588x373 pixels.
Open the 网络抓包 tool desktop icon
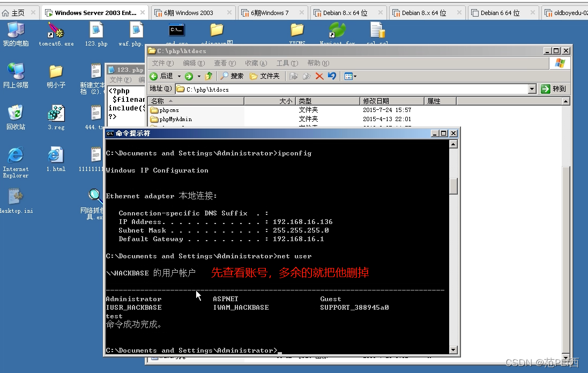94,204
